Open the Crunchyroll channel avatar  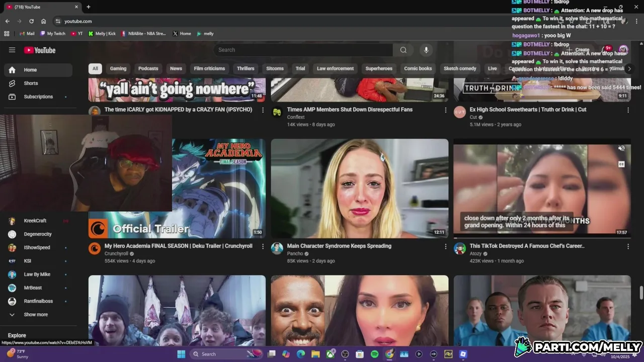pyautogui.click(x=95, y=248)
